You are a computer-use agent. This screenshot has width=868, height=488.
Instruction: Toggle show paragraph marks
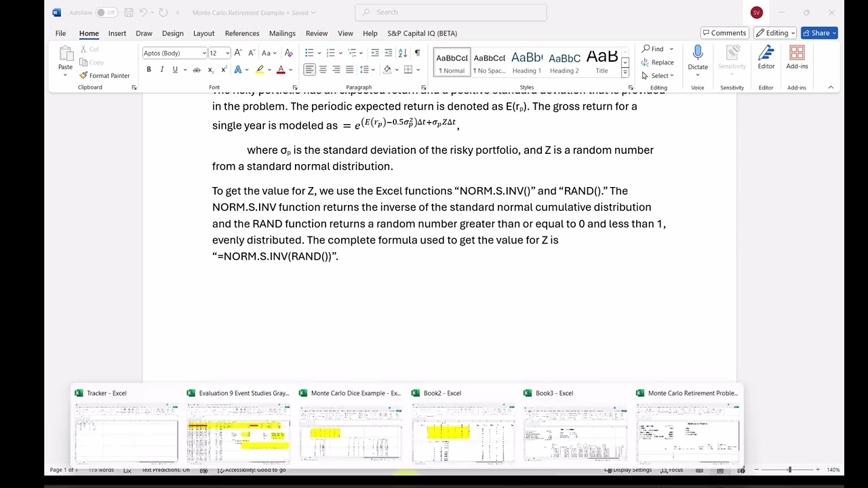[x=417, y=53]
